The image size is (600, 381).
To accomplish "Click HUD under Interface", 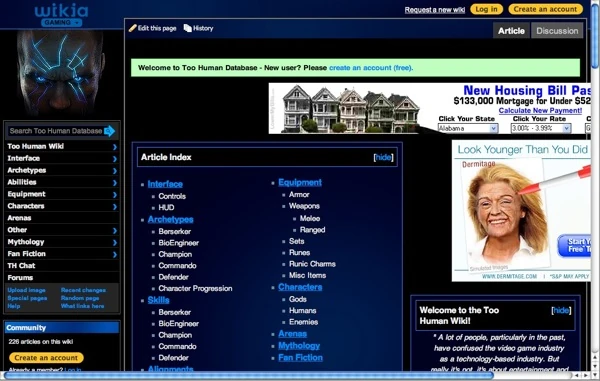I will pyautogui.click(x=166, y=207).
